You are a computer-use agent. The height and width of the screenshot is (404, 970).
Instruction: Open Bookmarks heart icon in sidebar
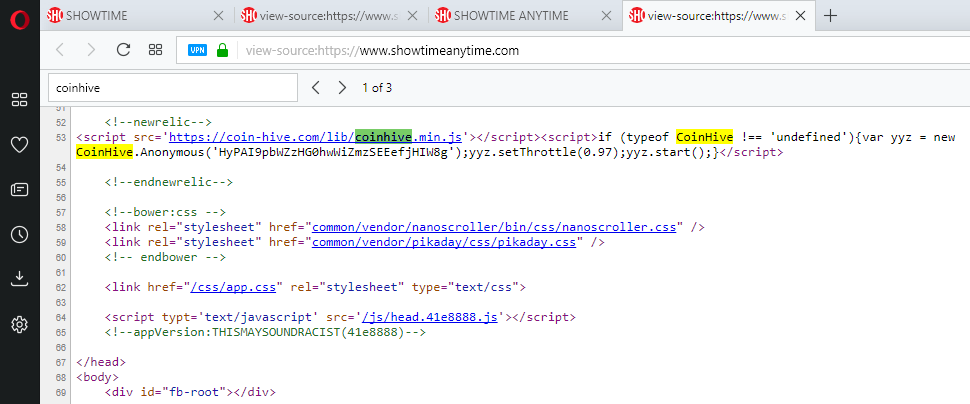(19, 145)
